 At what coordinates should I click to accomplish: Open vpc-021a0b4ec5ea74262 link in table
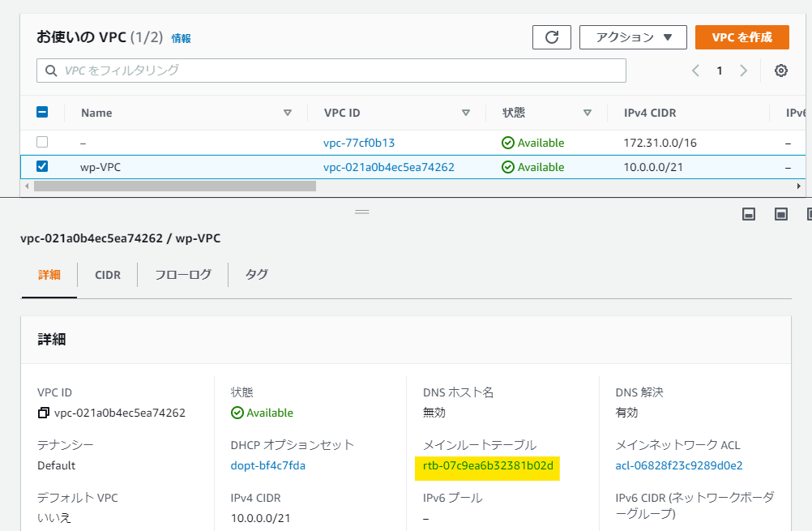click(389, 167)
